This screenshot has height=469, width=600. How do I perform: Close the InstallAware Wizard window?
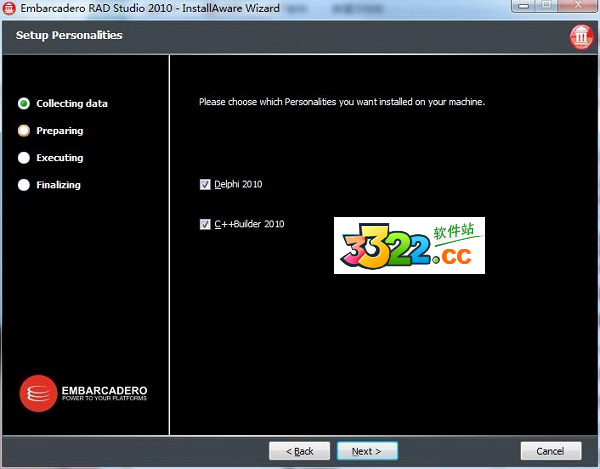coord(578,6)
